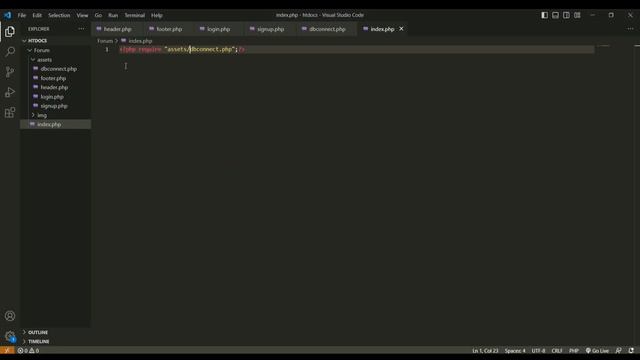Click line number 1 in the gutter

click(107, 49)
